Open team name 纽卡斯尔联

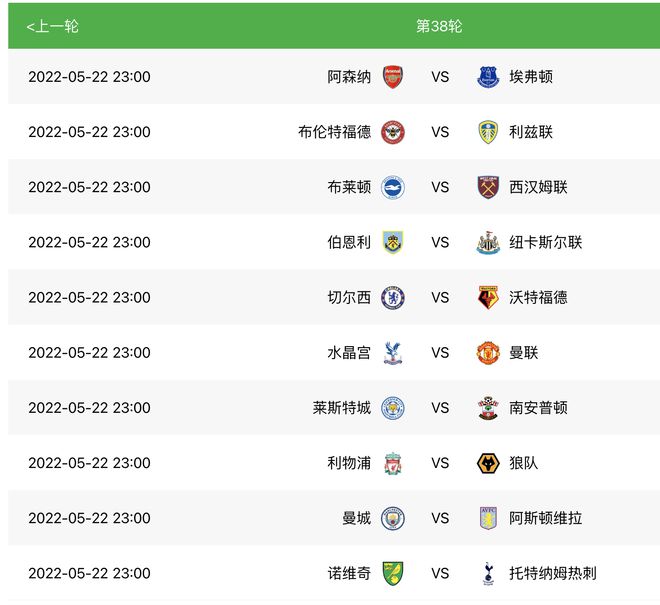546,243
